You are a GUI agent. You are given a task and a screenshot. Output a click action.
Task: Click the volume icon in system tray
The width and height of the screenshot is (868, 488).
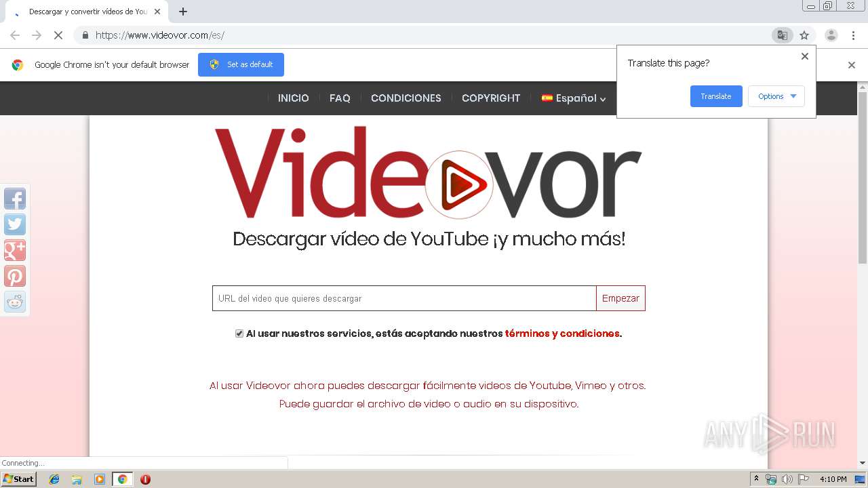pos(787,479)
